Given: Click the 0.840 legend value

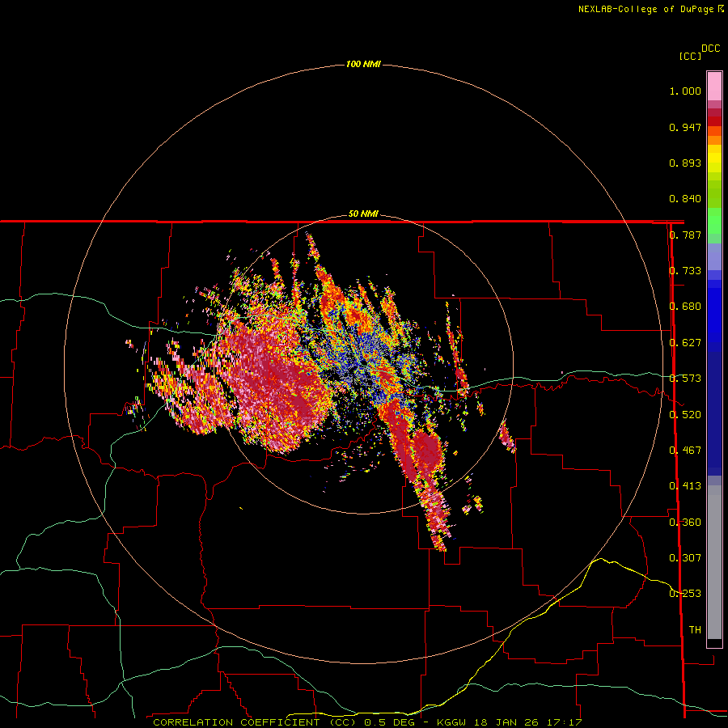Looking at the screenshot, I should click(x=685, y=199).
